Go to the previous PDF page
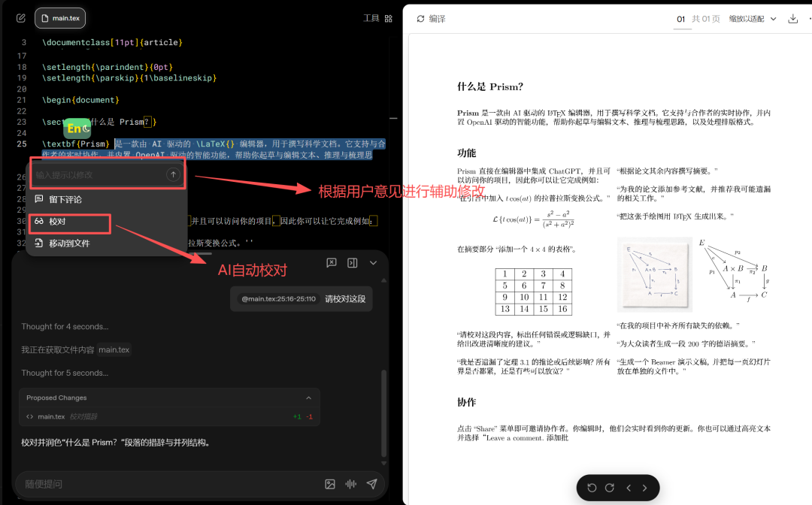This screenshot has width=812, height=505. coord(629,488)
